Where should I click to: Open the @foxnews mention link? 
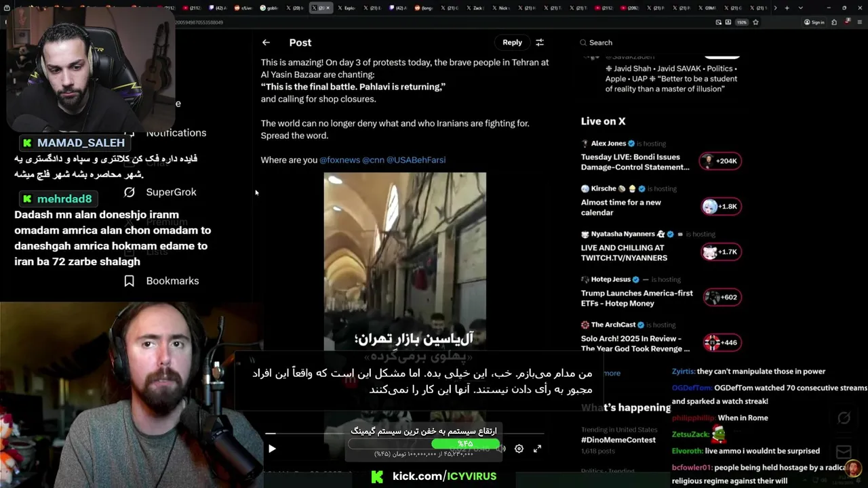[x=340, y=160]
